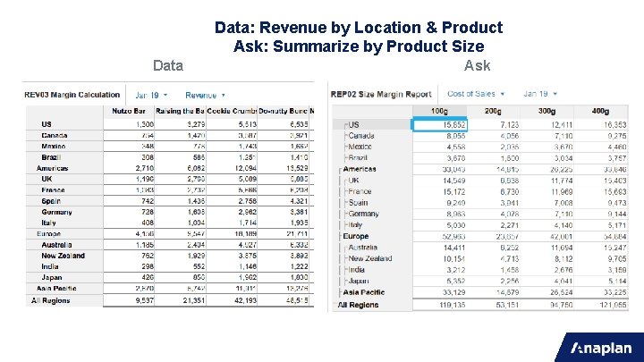This screenshot has height=362, width=644.
Task: Select the New Zealand row in REV03 table
Action: [x=63, y=256]
